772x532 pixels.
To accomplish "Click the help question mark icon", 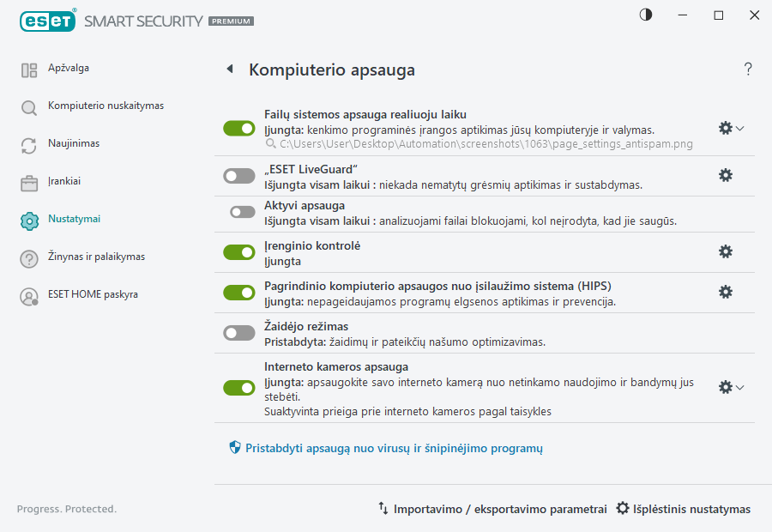I will tap(747, 69).
